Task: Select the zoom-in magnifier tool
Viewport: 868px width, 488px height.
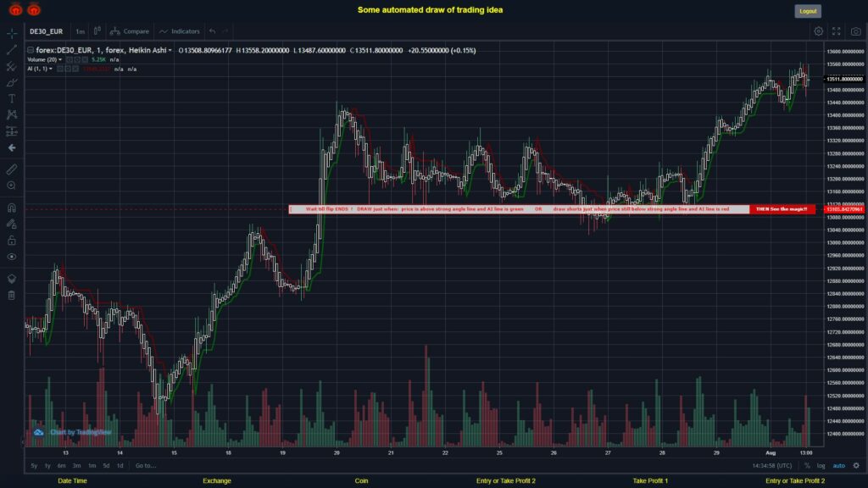Action: [x=12, y=186]
